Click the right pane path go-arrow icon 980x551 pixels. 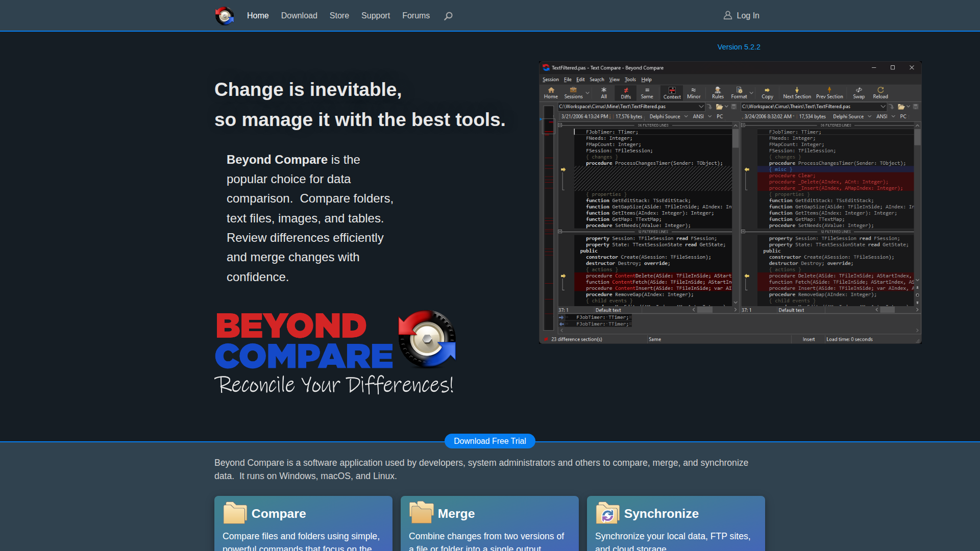click(891, 107)
